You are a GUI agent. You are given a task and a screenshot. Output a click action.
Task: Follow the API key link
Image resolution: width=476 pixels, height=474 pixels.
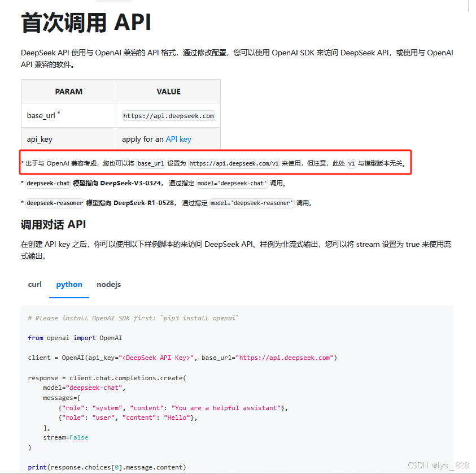(x=178, y=140)
